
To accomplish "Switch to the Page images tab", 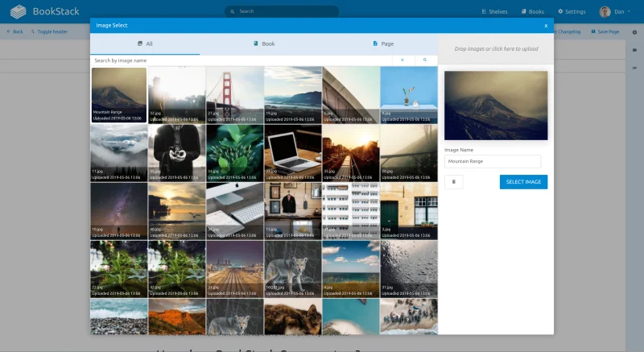I will pos(383,43).
